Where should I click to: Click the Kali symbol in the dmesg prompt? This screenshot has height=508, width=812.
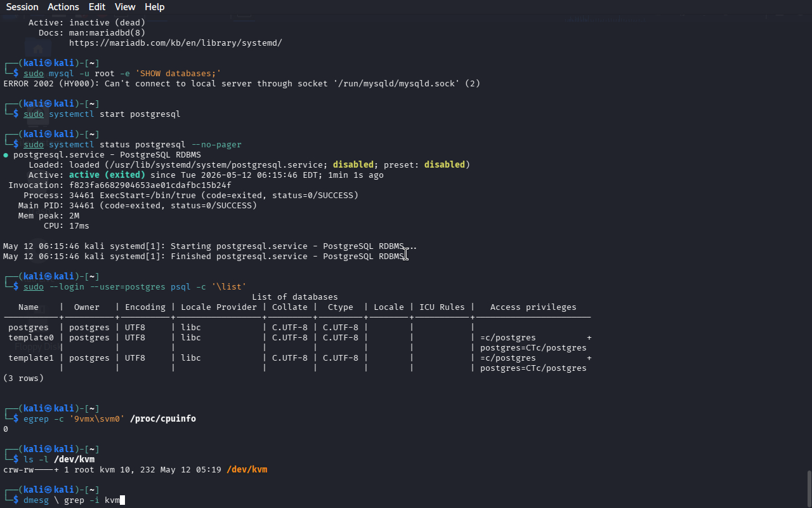coord(49,490)
